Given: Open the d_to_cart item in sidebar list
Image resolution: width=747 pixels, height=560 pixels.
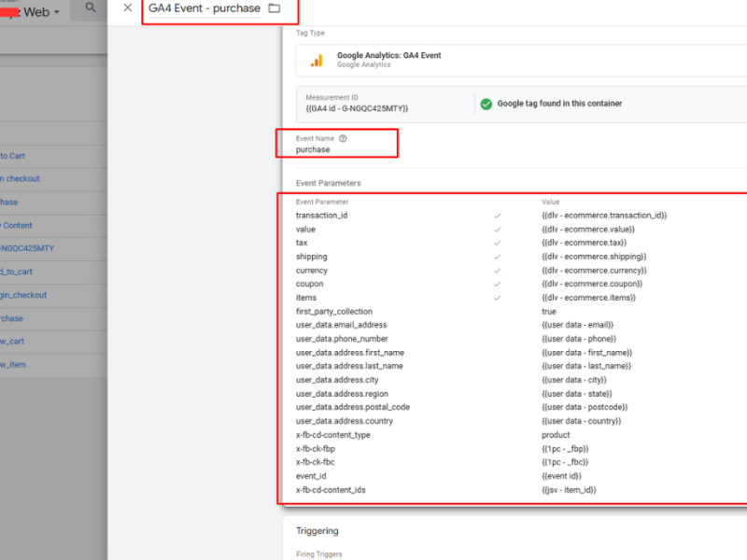Looking at the screenshot, I should pos(16,272).
